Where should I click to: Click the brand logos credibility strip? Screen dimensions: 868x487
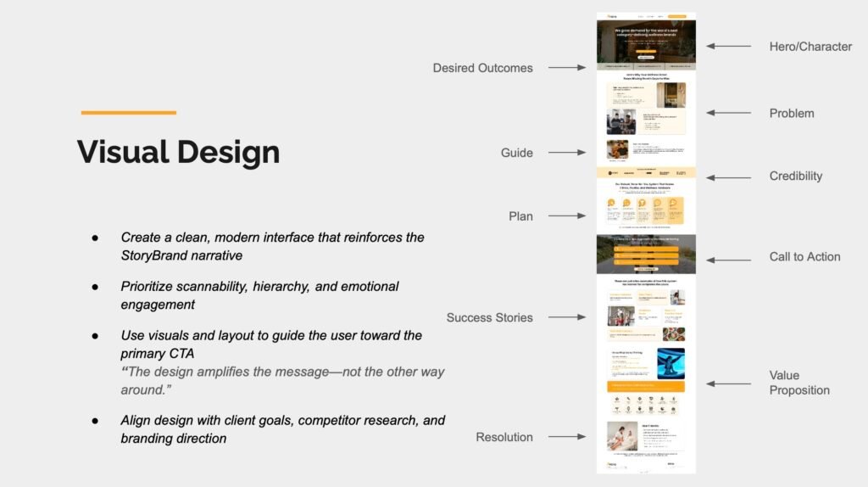[646, 172]
